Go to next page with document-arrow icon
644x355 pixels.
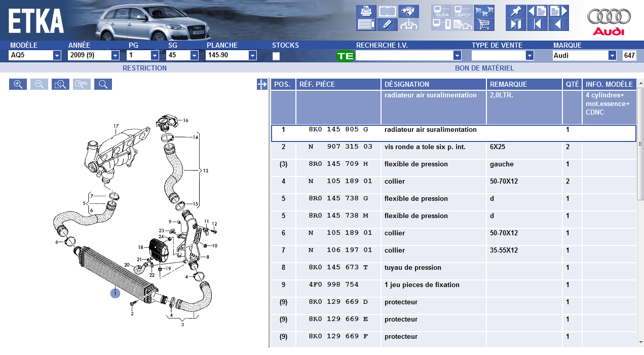coord(558,11)
